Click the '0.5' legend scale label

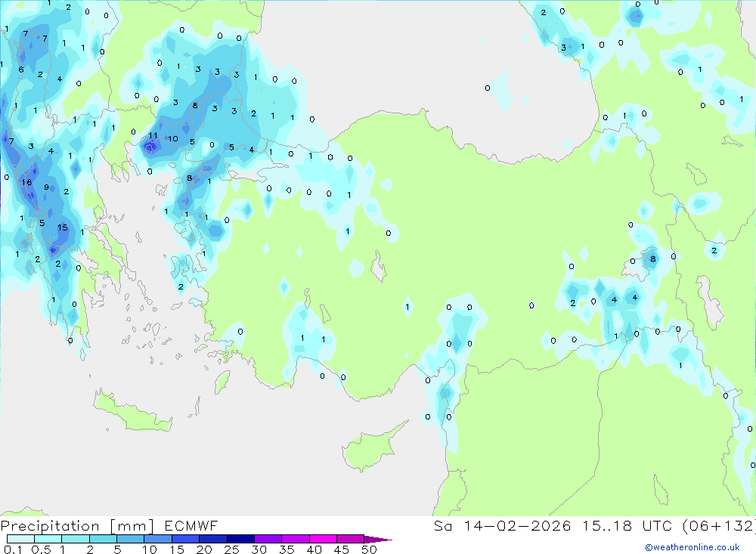point(41,549)
